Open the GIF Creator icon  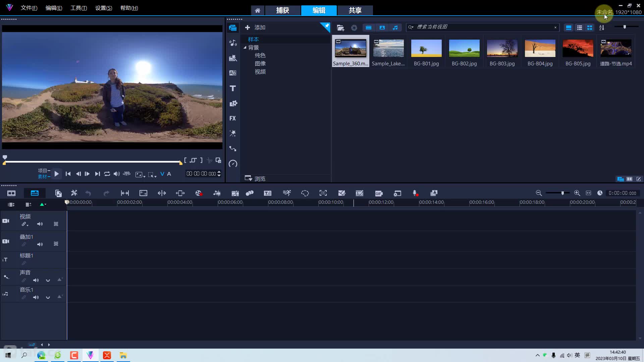pyautogui.click(x=379, y=193)
